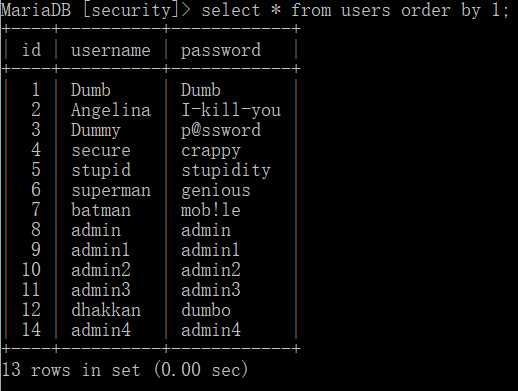Click the username 'dhakkan'
Screen dimensions: 518x391
click(x=106, y=310)
